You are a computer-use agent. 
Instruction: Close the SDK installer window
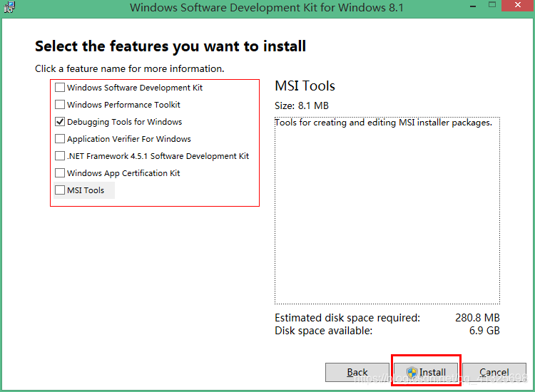pos(518,6)
